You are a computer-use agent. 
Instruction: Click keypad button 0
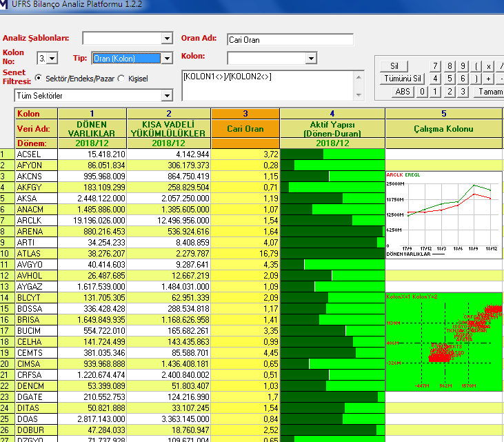click(422, 92)
